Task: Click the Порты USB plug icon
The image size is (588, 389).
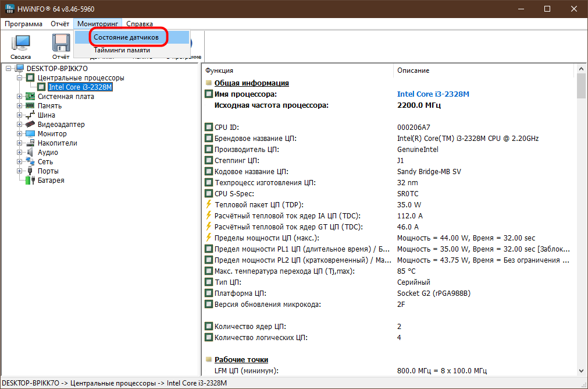Action: (x=30, y=171)
